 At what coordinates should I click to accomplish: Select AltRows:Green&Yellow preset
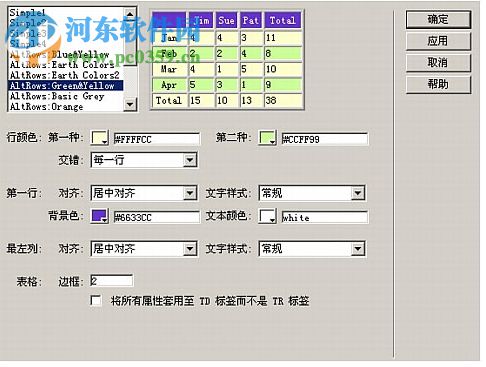[x=66, y=86]
